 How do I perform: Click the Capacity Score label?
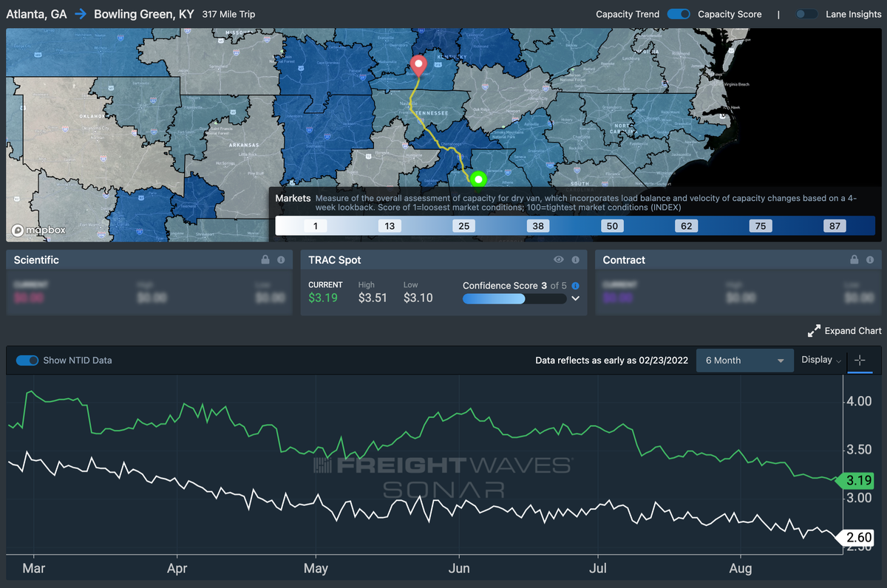tap(730, 14)
